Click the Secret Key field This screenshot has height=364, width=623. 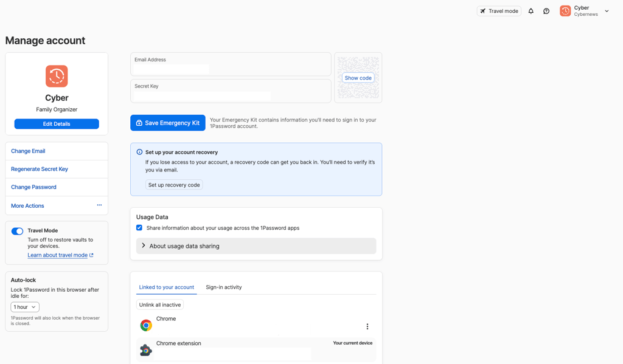[x=231, y=91]
